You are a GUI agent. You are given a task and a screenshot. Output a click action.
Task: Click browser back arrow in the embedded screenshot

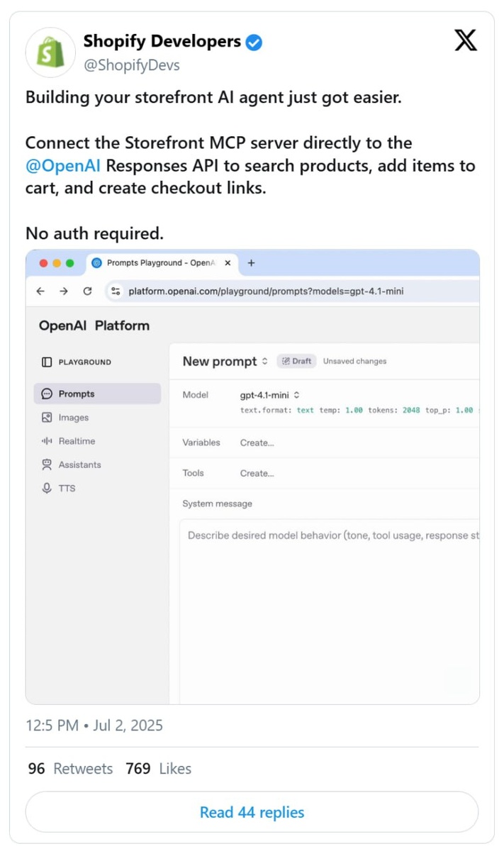tap(40, 291)
